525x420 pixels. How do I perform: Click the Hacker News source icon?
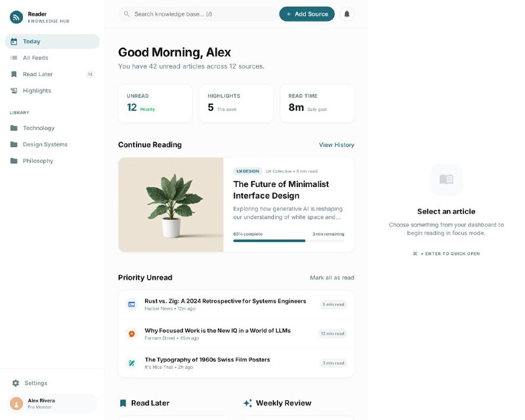[x=132, y=304]
